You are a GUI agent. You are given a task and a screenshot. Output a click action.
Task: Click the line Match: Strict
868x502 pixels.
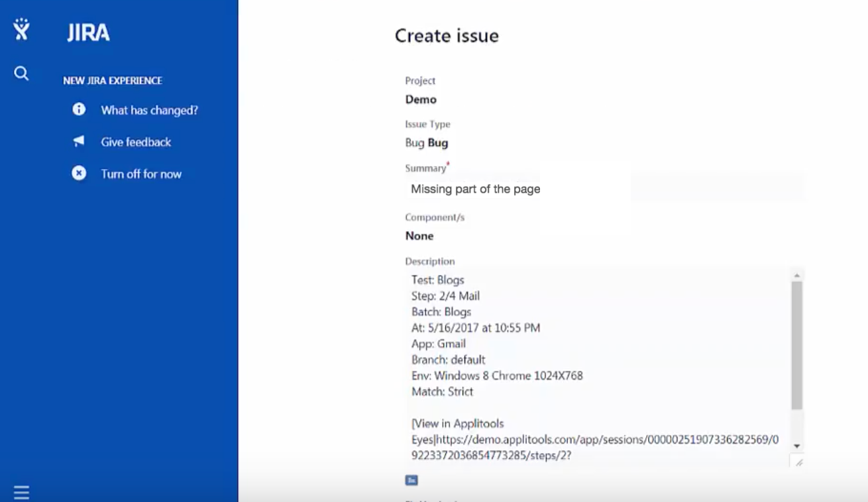[x=443, y=391]
